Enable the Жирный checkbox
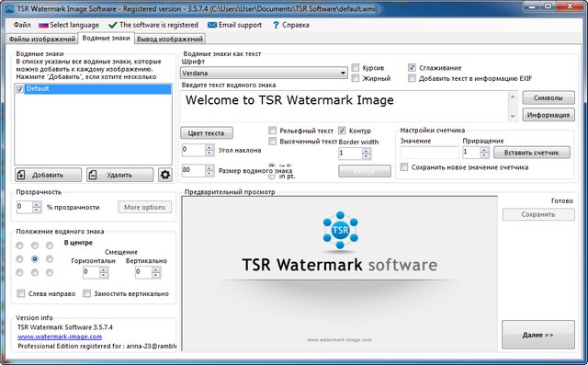Viewport: 588px width, 365px height. point(356,78)
